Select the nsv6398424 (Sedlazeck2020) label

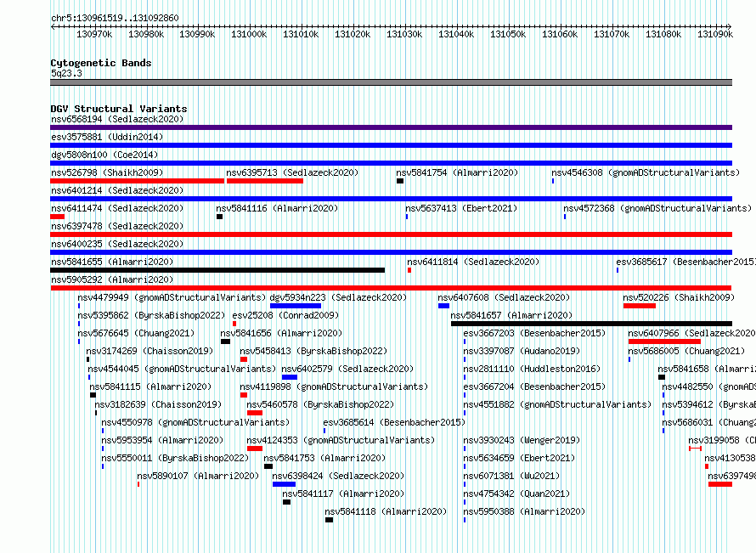[338, 476]
